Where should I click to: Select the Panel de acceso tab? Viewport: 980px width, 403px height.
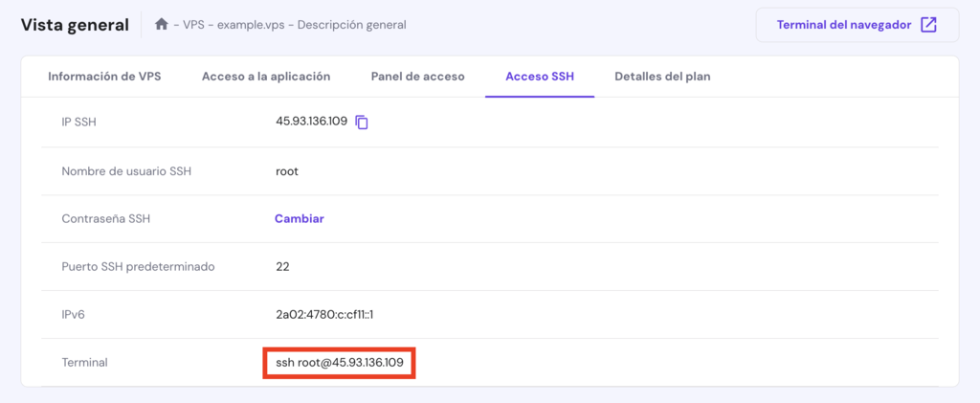[417, 77]
